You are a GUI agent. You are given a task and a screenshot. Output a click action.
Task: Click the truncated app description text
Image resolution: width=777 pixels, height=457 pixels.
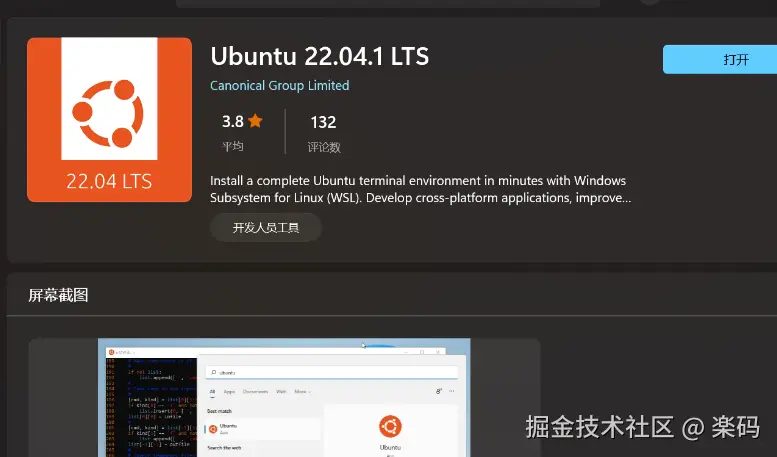(420, 189)
